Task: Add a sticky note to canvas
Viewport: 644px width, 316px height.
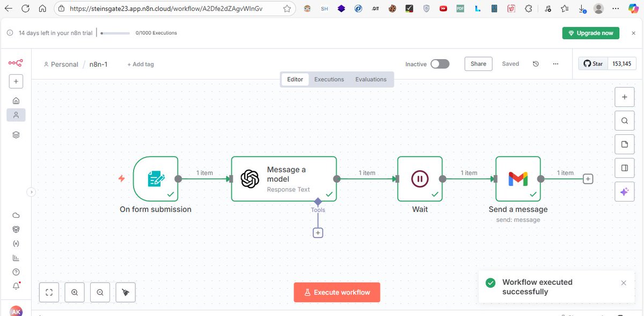Action: 624,145
